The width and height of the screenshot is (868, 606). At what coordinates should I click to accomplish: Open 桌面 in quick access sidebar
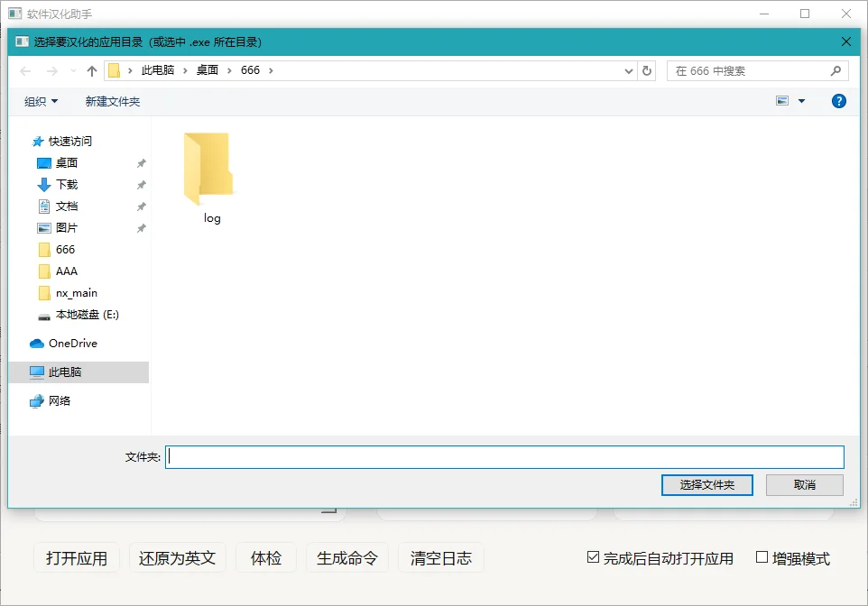(67, 162)
